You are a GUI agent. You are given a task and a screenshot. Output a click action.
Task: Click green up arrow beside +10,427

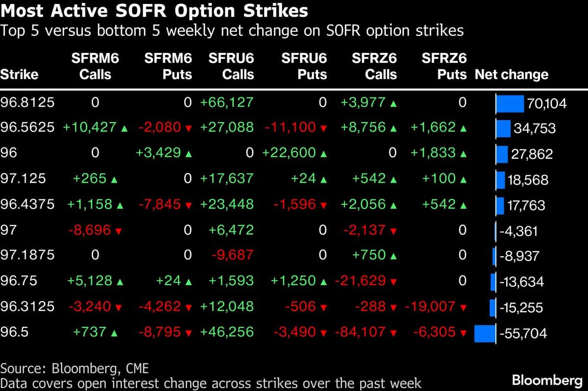124,129
